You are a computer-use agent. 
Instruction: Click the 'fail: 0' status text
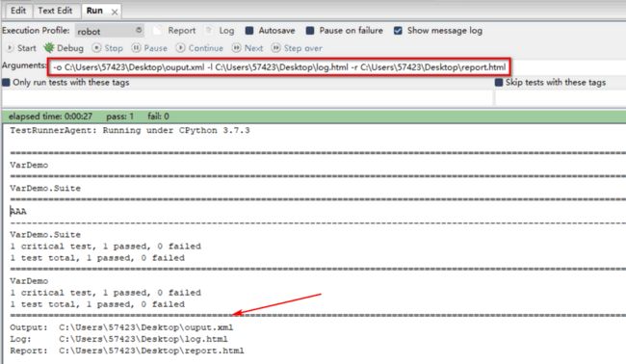tap(158, 117)
